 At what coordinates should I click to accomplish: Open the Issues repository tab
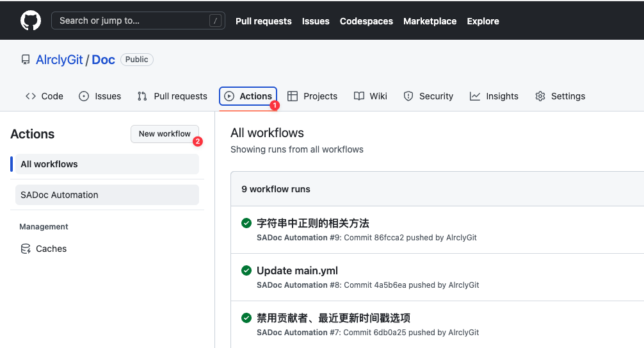coord(100,96)
